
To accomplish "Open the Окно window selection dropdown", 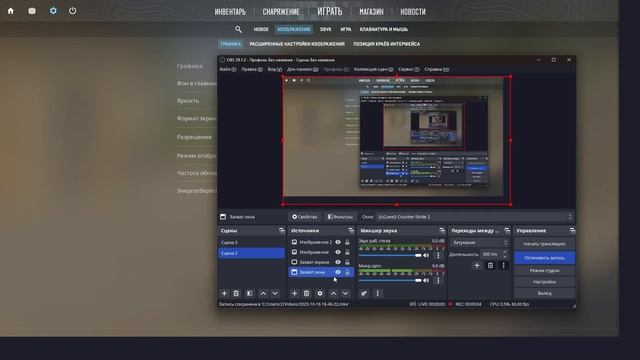I will click(475, 217).
